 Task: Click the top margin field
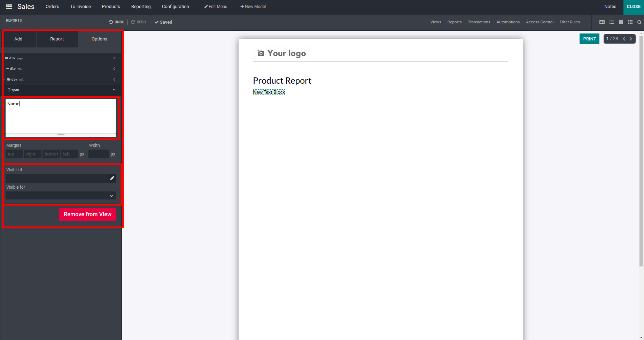[x=14, y=154]
